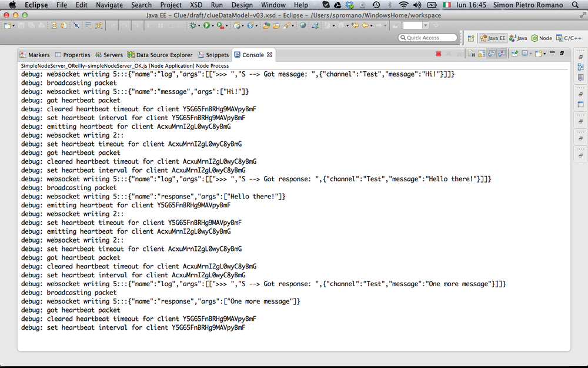Switch to the Java perspective

pos(518,38)
